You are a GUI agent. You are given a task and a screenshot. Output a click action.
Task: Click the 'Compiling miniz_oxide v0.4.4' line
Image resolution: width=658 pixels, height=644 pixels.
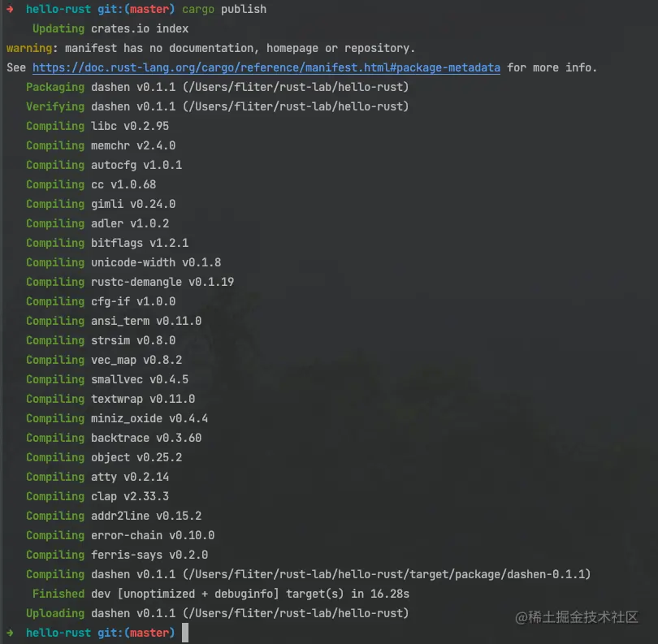click(x=117, y=418)
